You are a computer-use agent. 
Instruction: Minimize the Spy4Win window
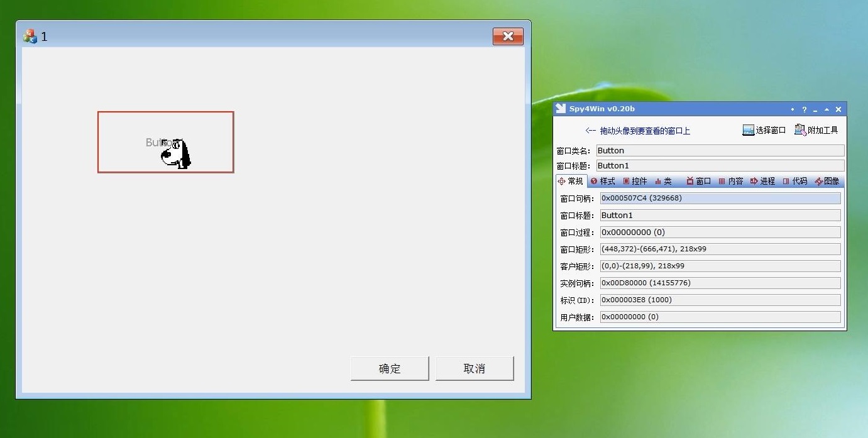[815, 109]
